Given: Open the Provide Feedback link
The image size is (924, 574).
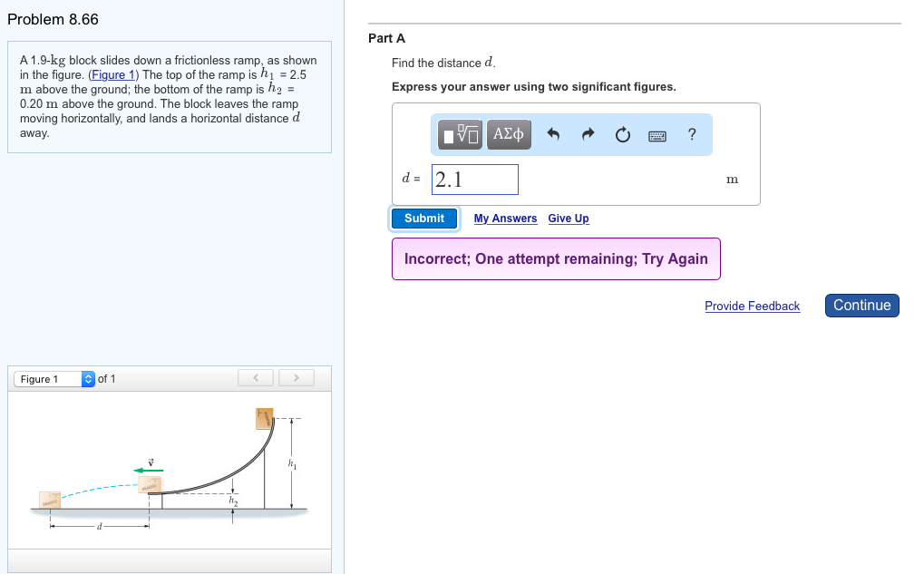Looking at the screenshot, I should click(x=752, y=306).
